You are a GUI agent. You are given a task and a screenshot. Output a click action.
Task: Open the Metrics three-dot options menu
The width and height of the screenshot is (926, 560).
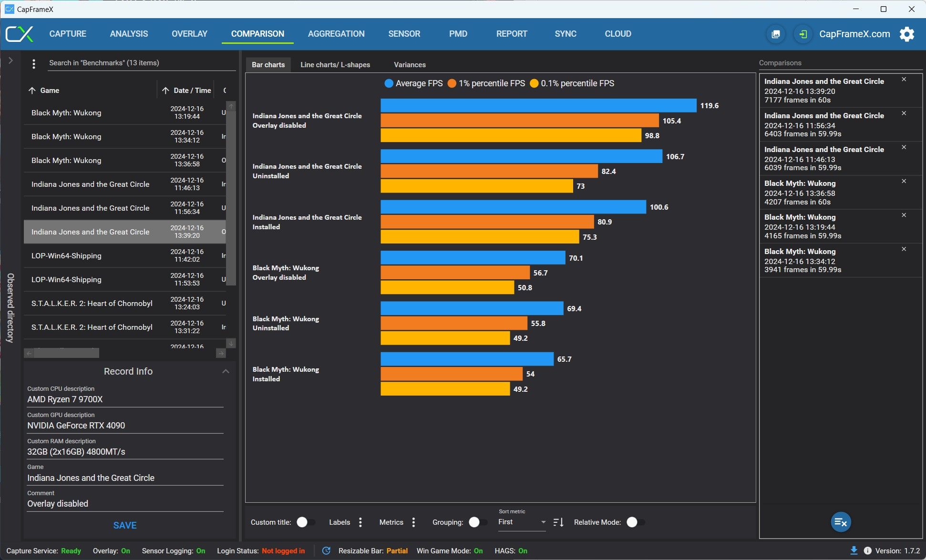[x=413, y=522]
